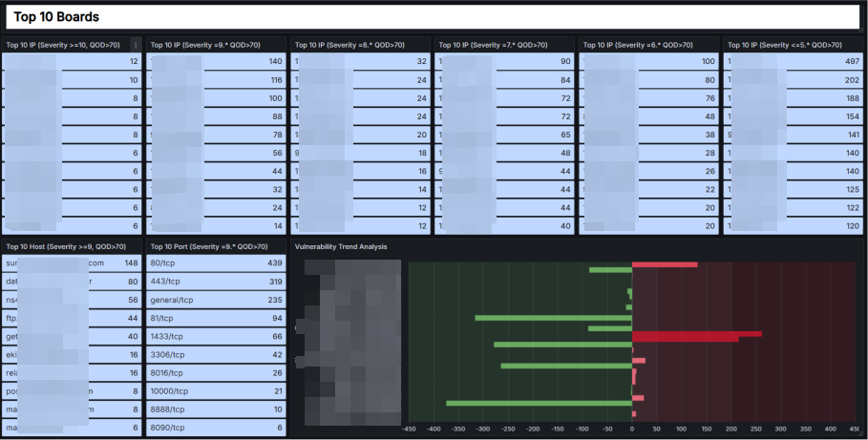The height and width of the screenshot is (440, 868).
Task: Click the 81/tcp port entry
Action: coord(217,318)
